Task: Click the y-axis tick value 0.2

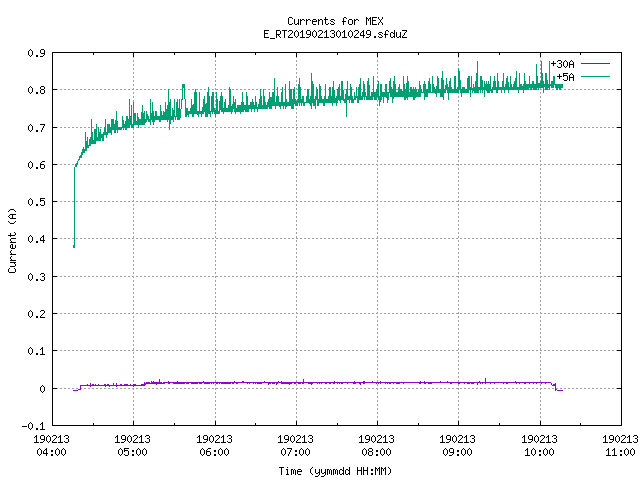Action: [36, 314]
